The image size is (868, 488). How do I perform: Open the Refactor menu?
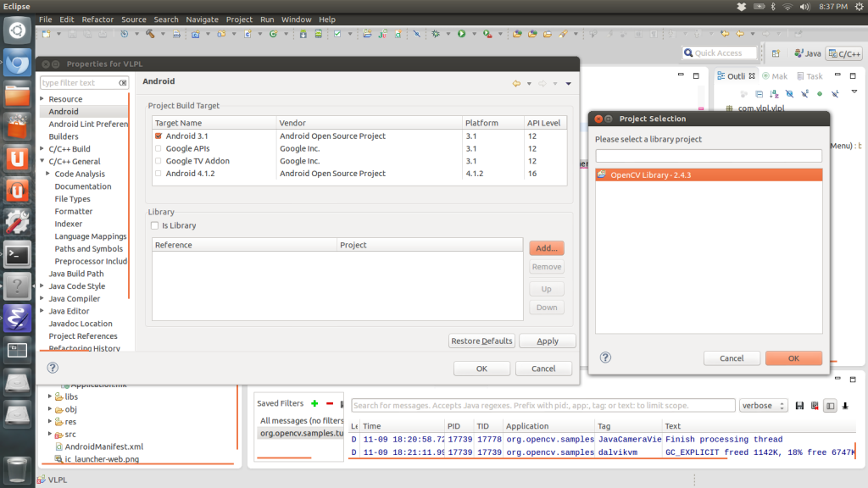point(97,19)
